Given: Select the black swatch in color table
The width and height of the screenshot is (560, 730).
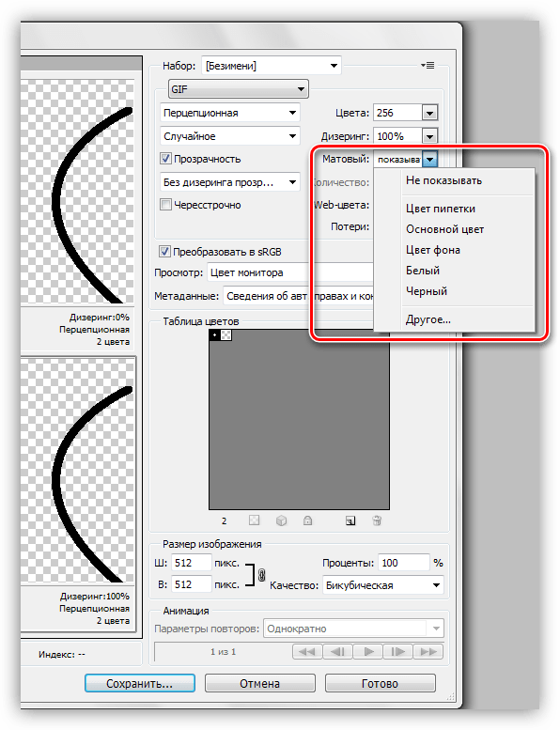Looking at the screenshot, I should coord(214,334).
